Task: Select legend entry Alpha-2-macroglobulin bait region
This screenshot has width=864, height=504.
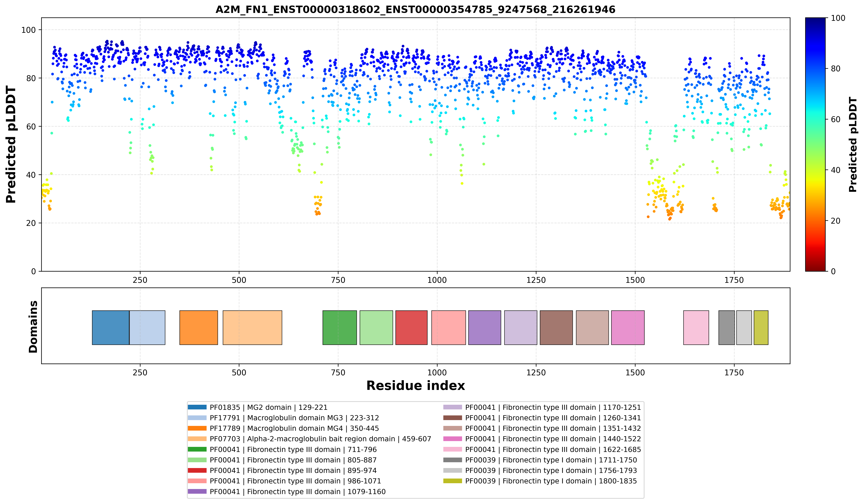Action: pos(310,439)
